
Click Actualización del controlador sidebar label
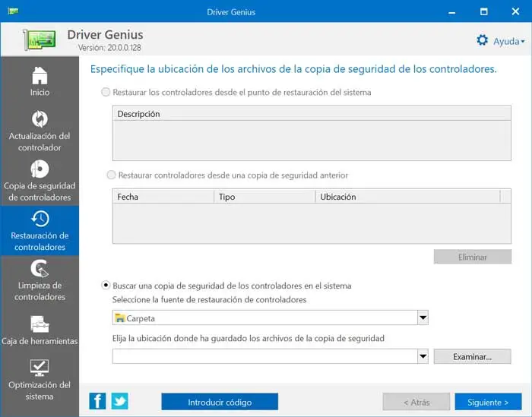click(x=40, y=142)
